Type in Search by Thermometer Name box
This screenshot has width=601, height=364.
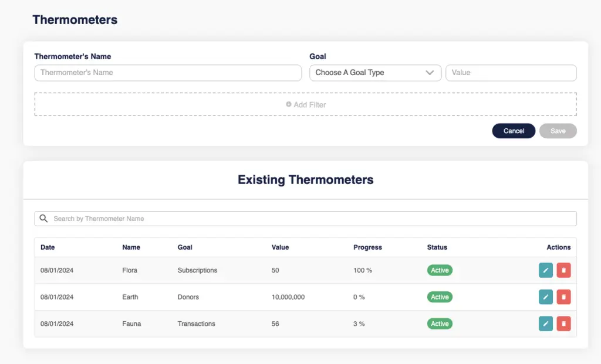pos(311,219)
